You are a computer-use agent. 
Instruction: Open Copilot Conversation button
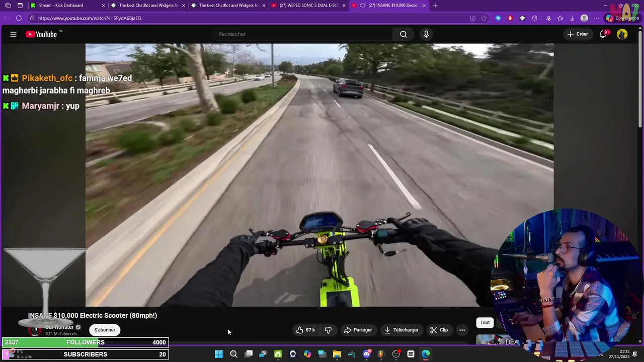(x=622, y=18)
